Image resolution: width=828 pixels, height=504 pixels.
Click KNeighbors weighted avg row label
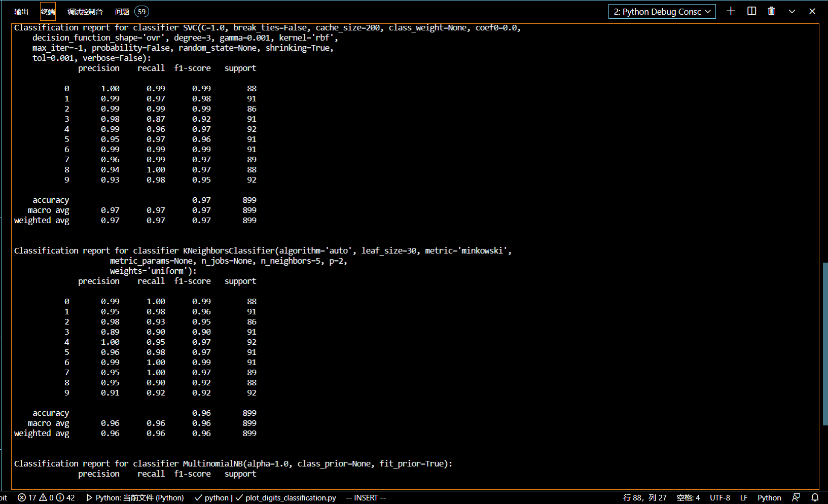click(42, 434)
